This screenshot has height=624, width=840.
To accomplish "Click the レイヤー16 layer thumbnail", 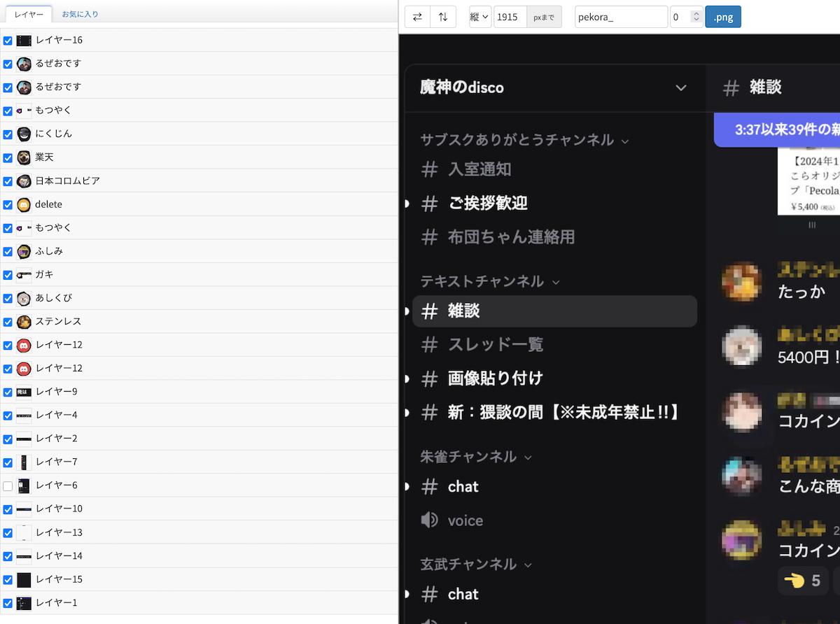I will pos(24,41).
